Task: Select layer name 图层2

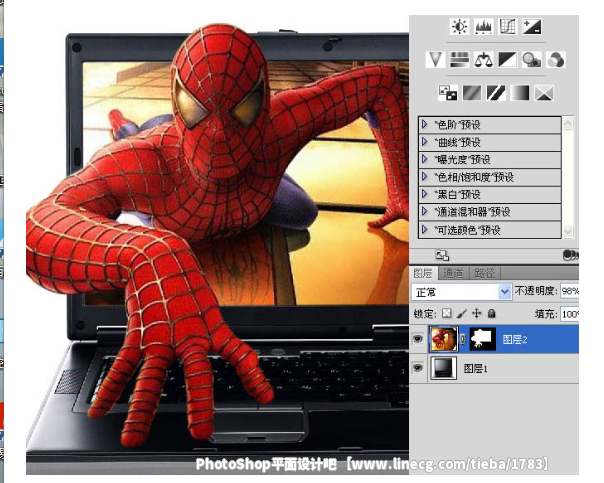Action: (x=515, y=339)
